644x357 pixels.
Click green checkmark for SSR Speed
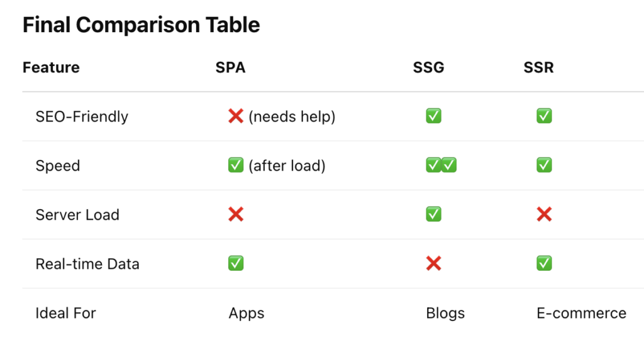(544, 166)
